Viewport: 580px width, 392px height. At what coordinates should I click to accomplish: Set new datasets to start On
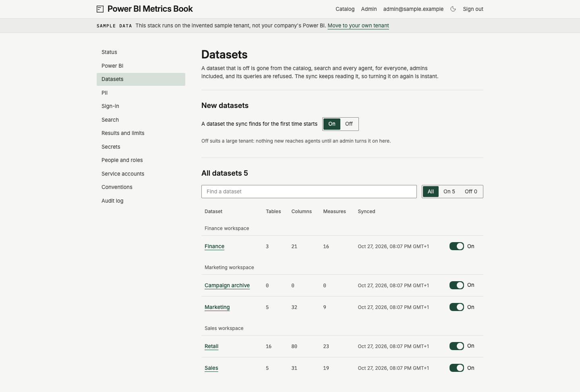[332, 124]
